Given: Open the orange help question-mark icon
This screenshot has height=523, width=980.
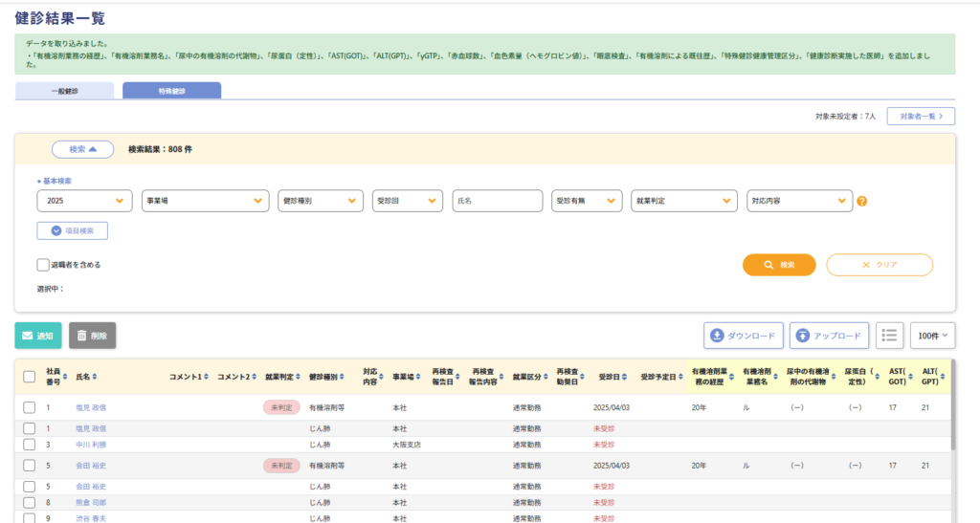Looking at the screenshot, I should pyautogui.click(x=862, y=201).
